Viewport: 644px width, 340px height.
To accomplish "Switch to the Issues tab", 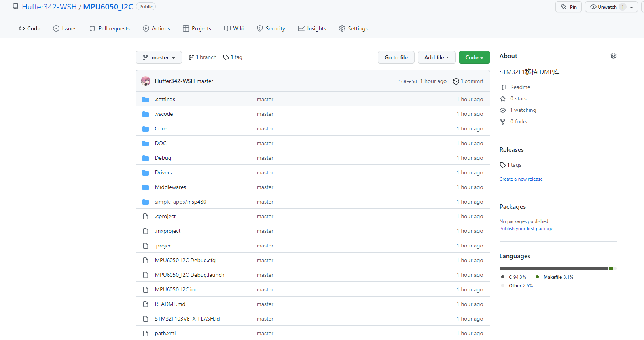I will point(65,28).
